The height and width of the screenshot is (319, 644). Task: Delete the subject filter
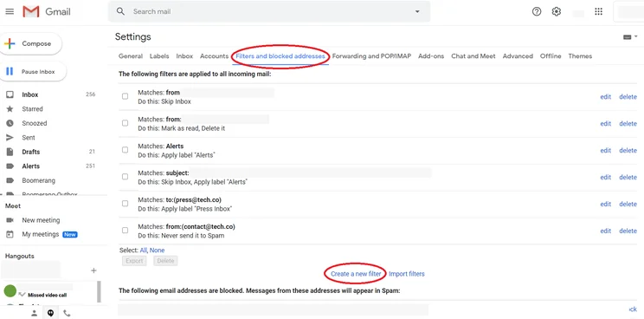tap(628, 177)
